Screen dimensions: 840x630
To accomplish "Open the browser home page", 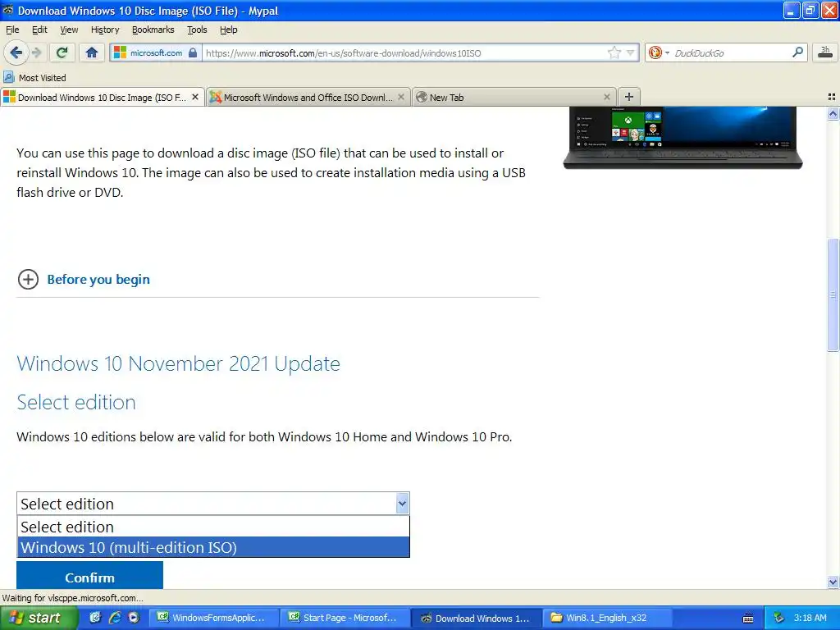I will 92,52.
